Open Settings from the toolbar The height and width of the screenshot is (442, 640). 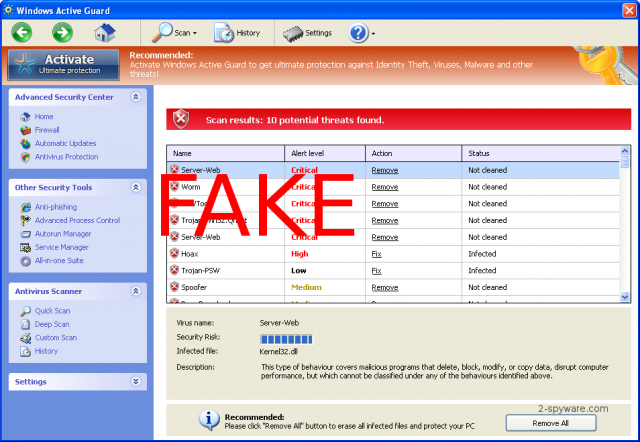[307, 33]
